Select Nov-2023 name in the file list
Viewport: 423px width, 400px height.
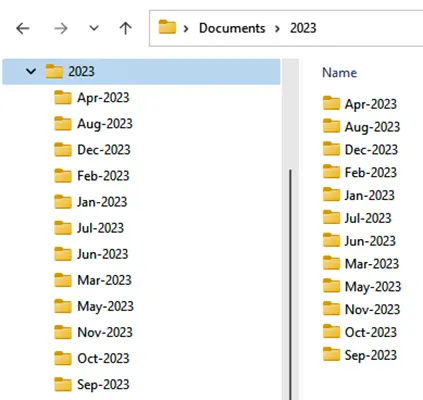point(372,309)
